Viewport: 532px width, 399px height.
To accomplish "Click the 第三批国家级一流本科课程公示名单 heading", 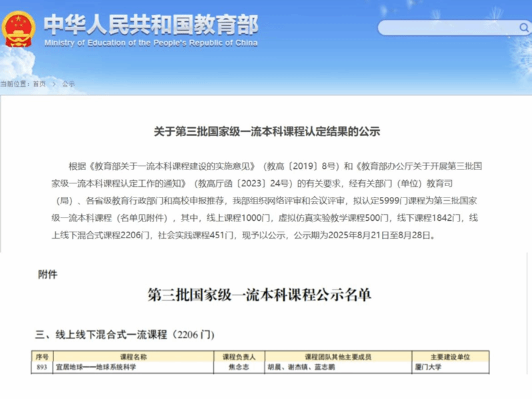I will (266, 296).
